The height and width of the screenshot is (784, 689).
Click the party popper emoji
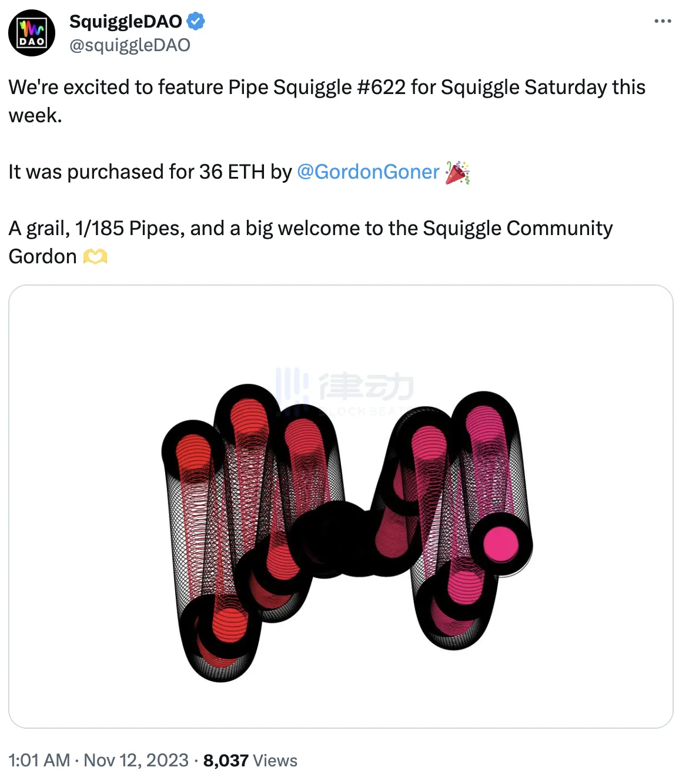(x=457, y=172)
